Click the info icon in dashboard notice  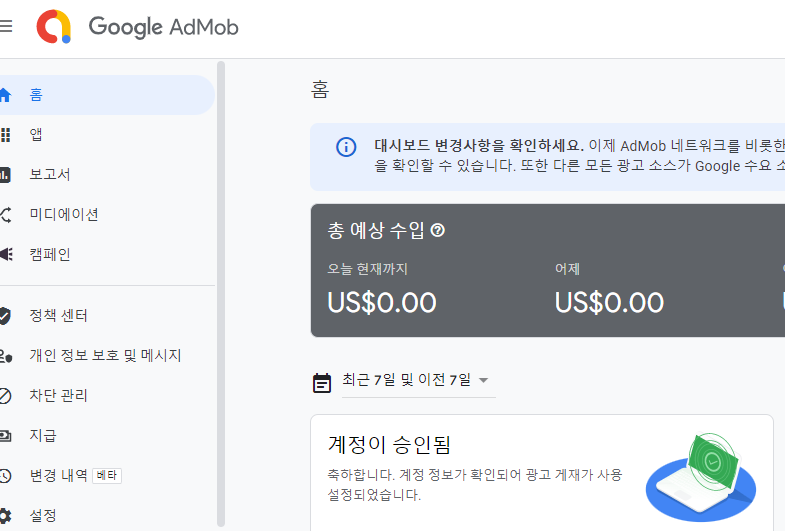pos(346,147)
